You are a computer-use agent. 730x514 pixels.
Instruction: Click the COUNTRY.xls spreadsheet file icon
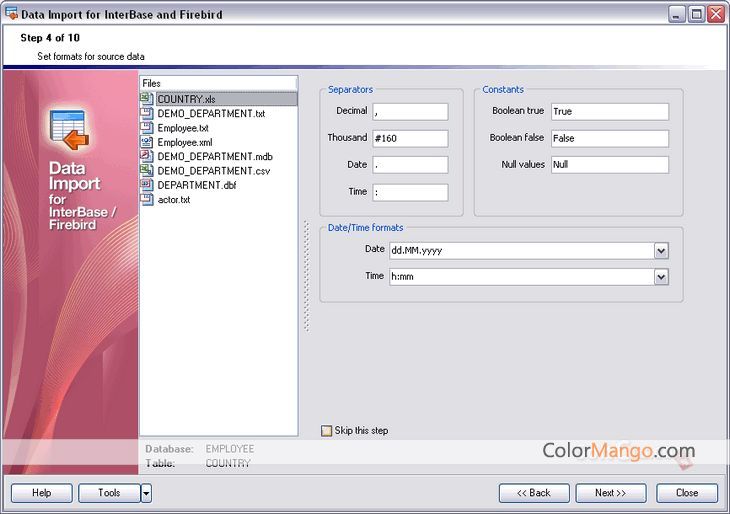click(147, 99)
